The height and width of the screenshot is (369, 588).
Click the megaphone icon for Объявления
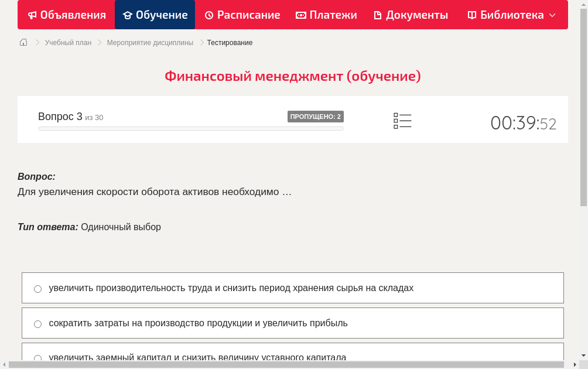click(x=32, y=15)
